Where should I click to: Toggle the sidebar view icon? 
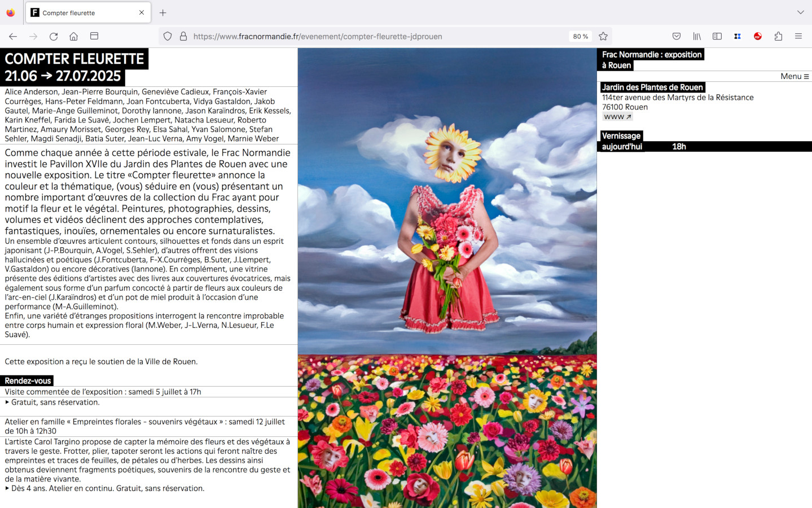pyautogui.click(x=717, y=36)
